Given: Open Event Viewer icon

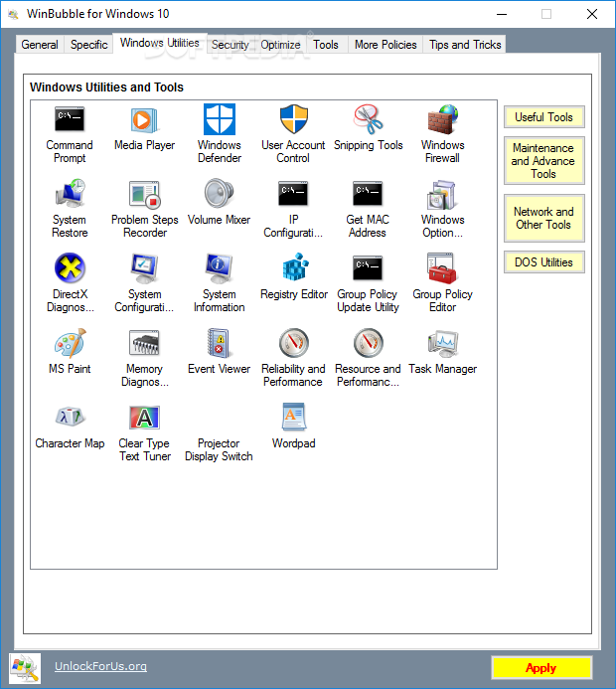Looking at the screenshot, I should [x=219, y=343].
